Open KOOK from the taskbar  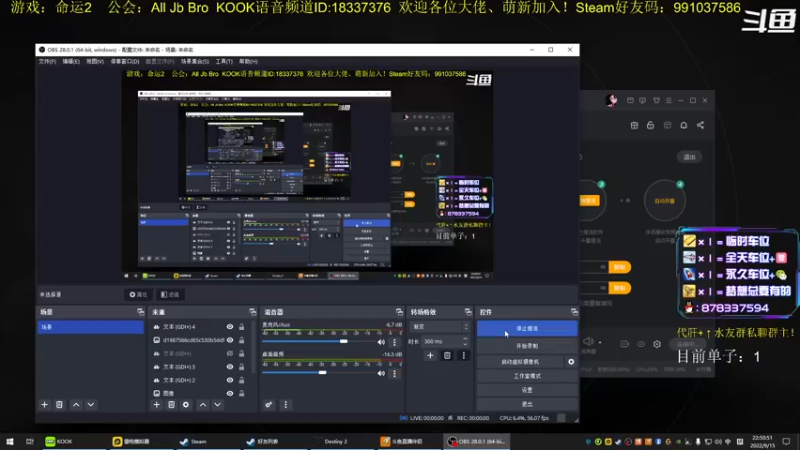pyautogui.click(x=59, y=441)
